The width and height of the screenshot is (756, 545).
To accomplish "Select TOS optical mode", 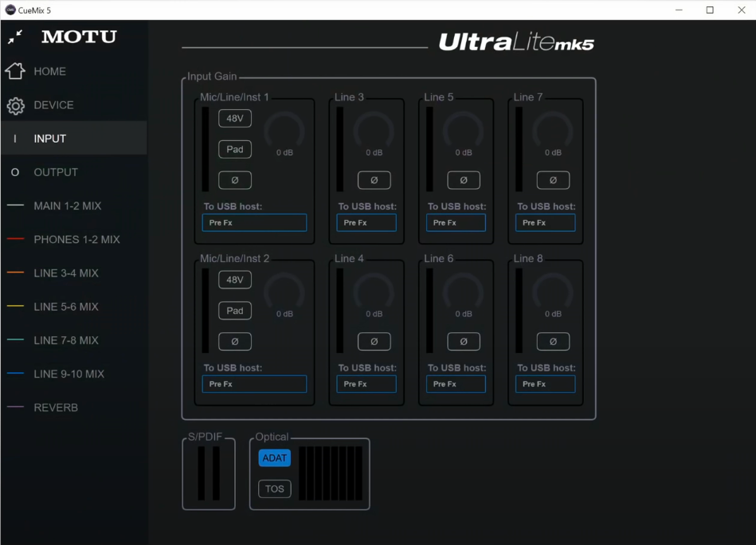I will pyautogui.click(x=274, y=488).
